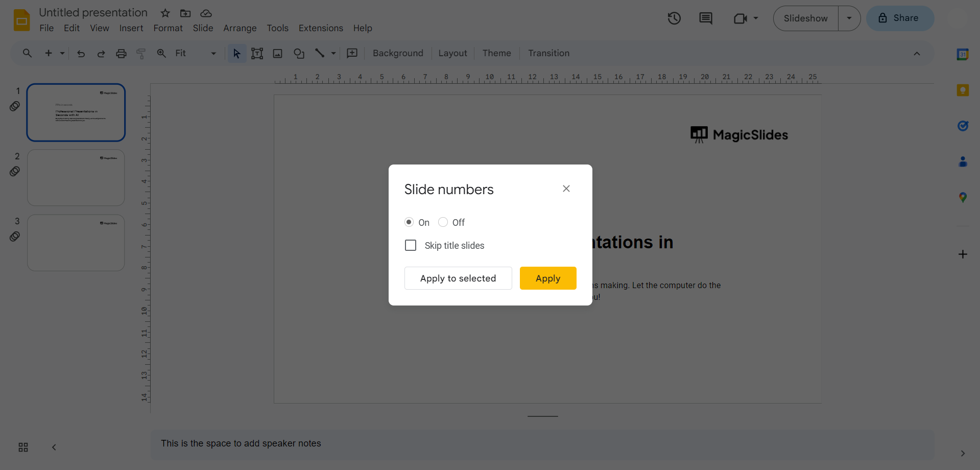Collapse the toolbar with chevron arrow

pyautogui.click(x=917, y=54)
